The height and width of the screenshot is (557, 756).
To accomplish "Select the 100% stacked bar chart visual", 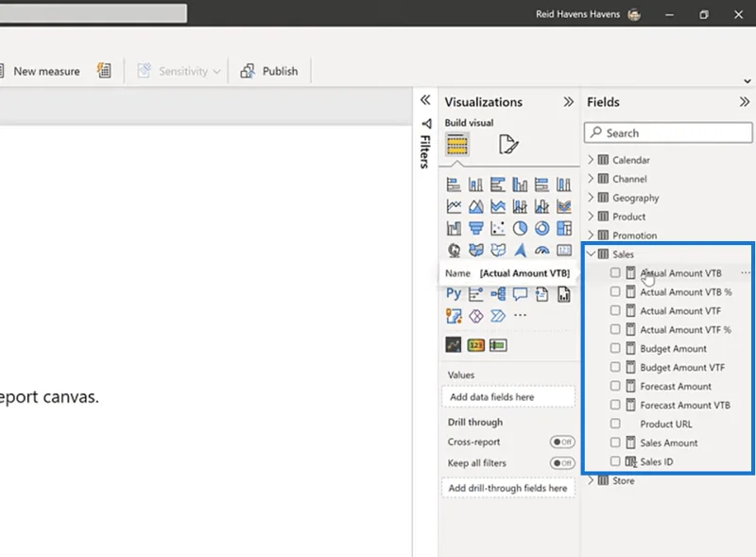I will pyautogui.click(x=541, y=184).
